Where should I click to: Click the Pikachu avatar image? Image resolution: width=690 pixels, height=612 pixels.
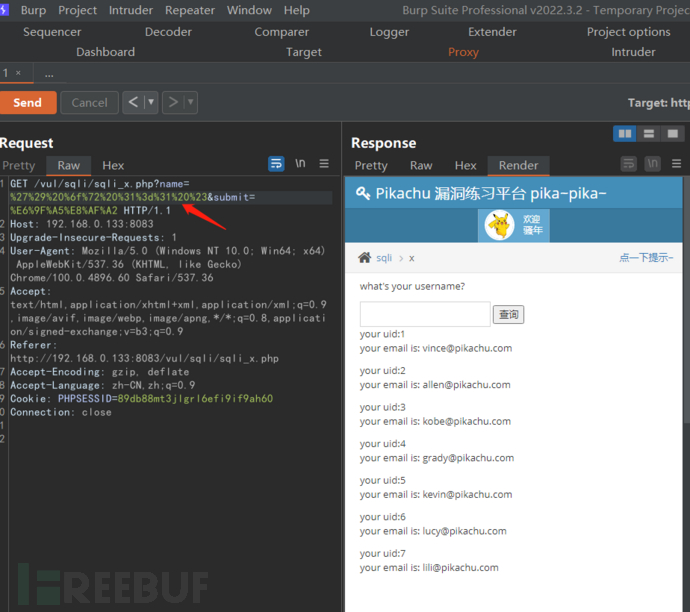tap(499, 225)
